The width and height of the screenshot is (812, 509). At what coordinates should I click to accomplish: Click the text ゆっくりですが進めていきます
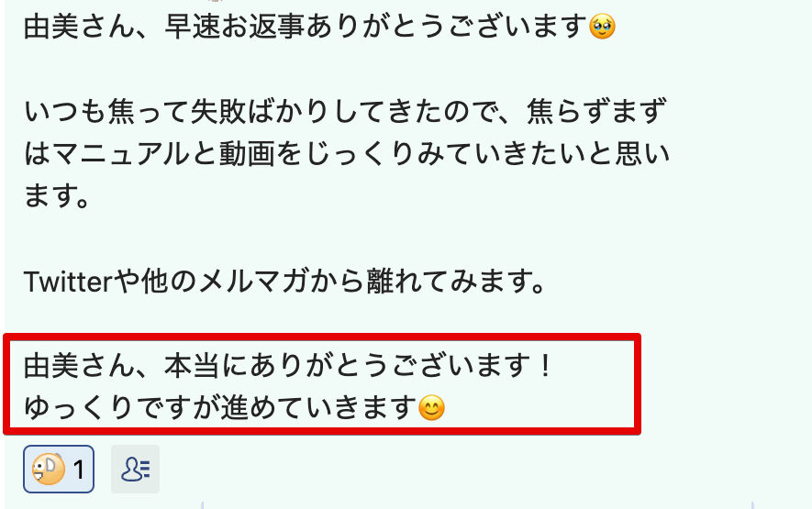point(220,407)
